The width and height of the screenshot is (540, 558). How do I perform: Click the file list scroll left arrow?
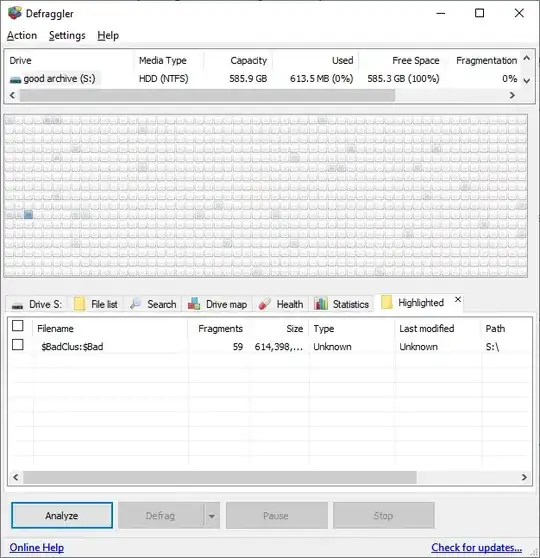coord(15,477)
